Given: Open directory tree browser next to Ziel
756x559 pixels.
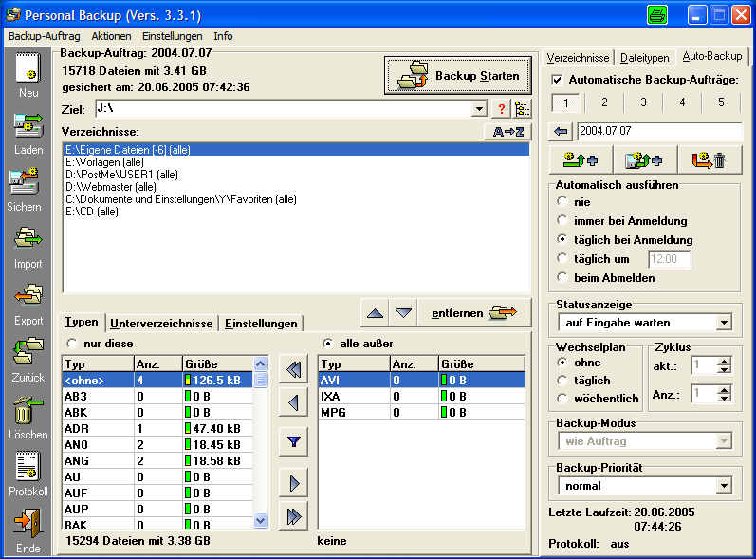Looking at the screenshot, I should tap(522, 109).
